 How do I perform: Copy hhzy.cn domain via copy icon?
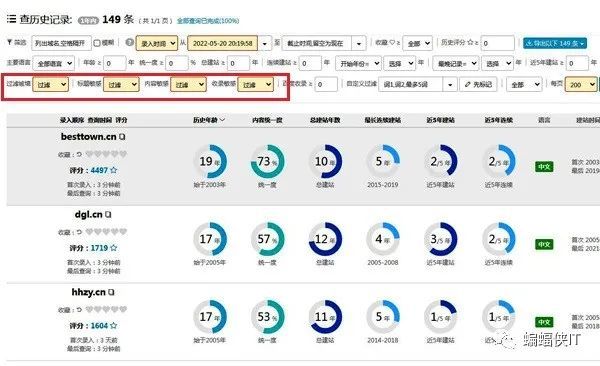click(111, 292)
